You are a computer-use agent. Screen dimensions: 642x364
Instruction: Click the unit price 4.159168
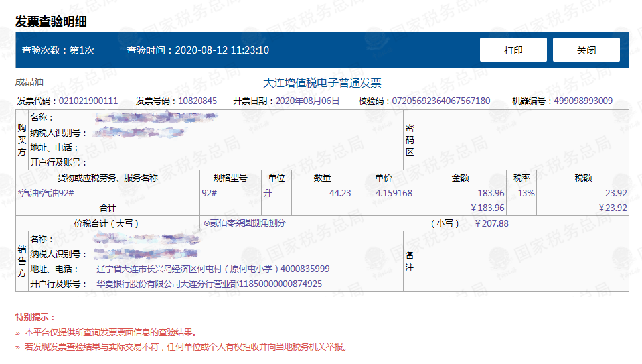(x=394, y=193)
